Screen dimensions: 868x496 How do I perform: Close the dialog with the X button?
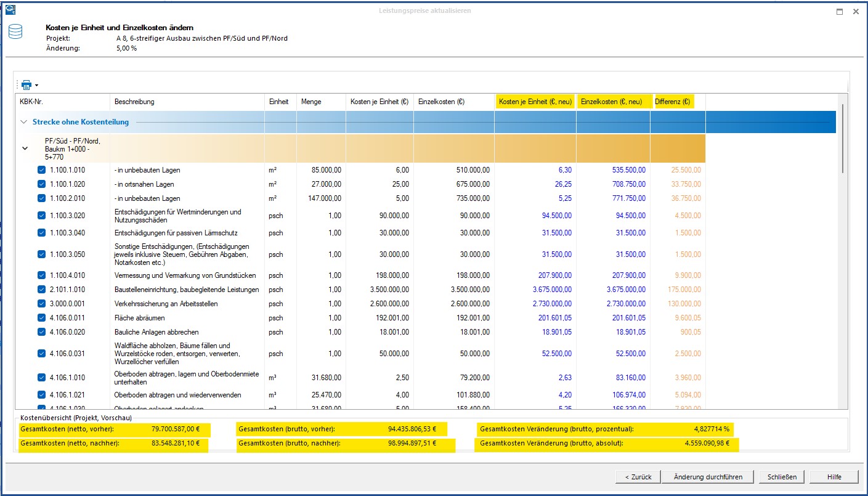tap(856, 12)
